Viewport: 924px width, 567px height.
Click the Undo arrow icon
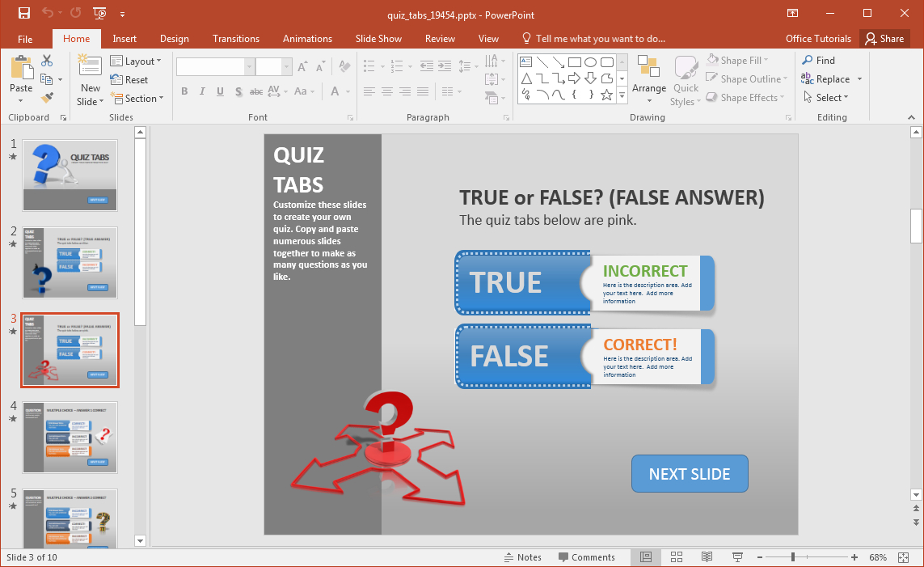coord(48,13)
